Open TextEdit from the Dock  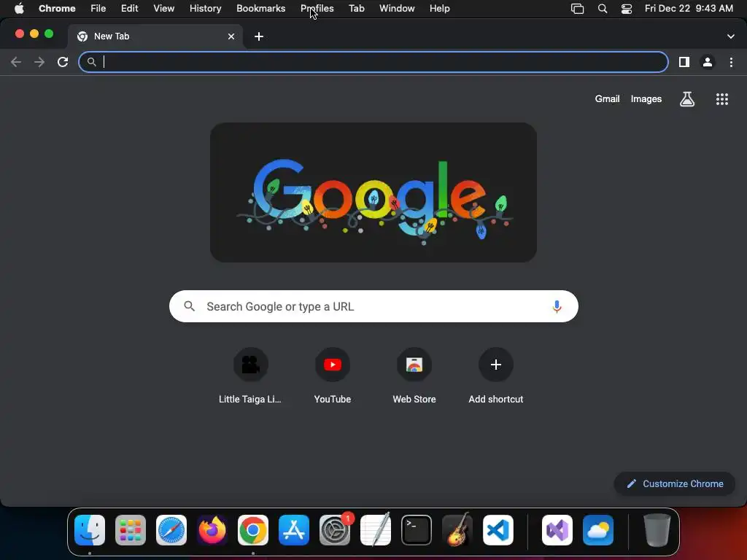pyautogui.click(x=376, y=530)
